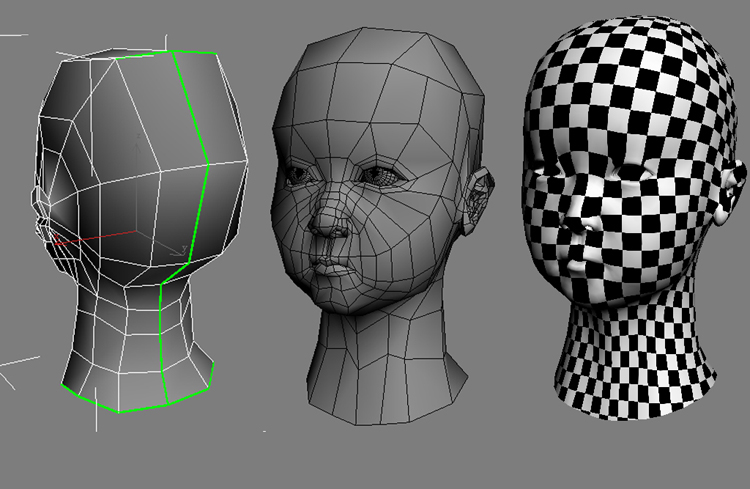
Task: Select the middle head's eye nearest the low-poly head
Action: click(x=301, y=177)
